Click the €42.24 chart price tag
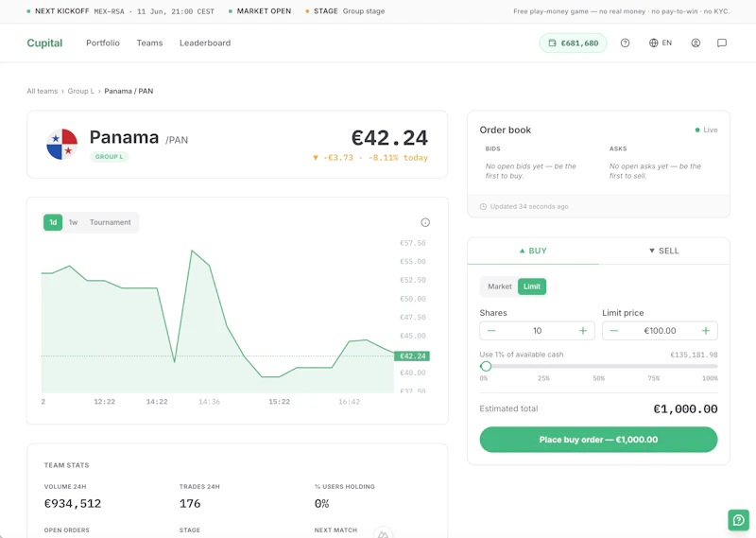The image size is (756, 538). pos(412,356)
